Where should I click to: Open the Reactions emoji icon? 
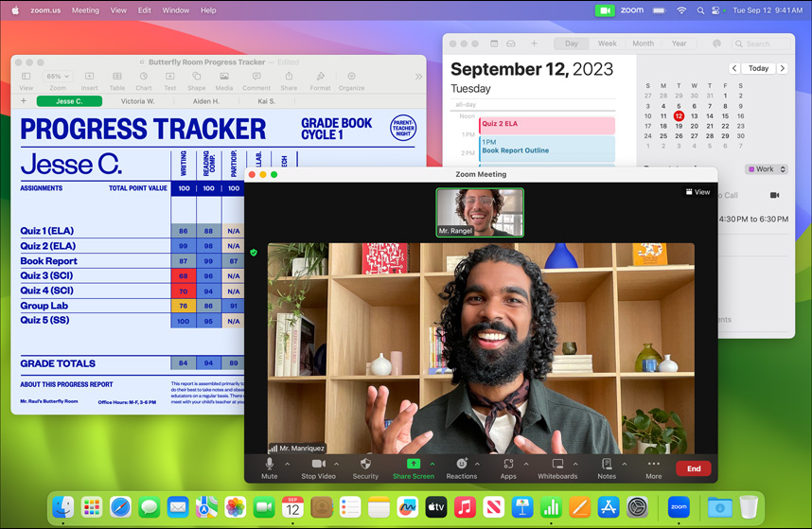pyautogui.click(x=461, y=464)
